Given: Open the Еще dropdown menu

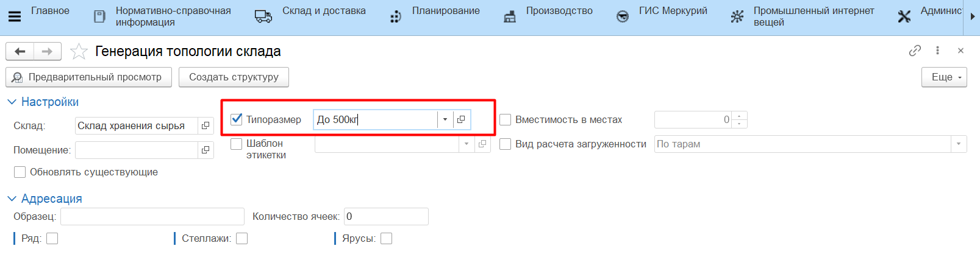Looking at the screenshot, I should point(943,77).
